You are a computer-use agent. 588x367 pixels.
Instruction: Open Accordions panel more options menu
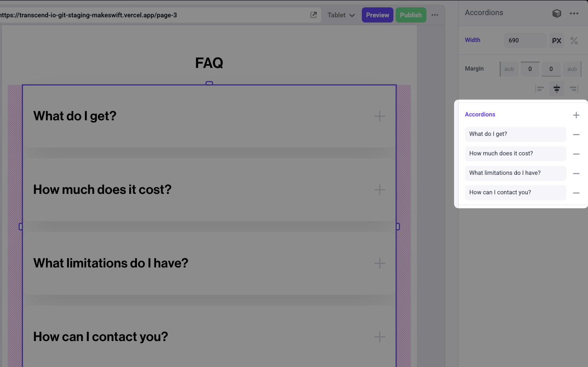[574, 13]
